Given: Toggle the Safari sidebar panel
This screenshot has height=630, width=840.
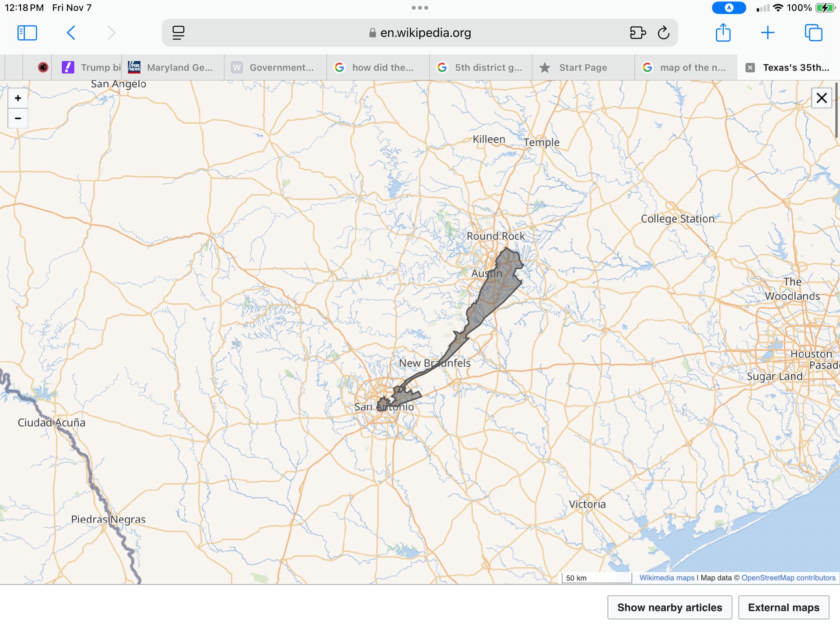Looking at the screenshot, I should pyautogui.click(x=27, y=33).
